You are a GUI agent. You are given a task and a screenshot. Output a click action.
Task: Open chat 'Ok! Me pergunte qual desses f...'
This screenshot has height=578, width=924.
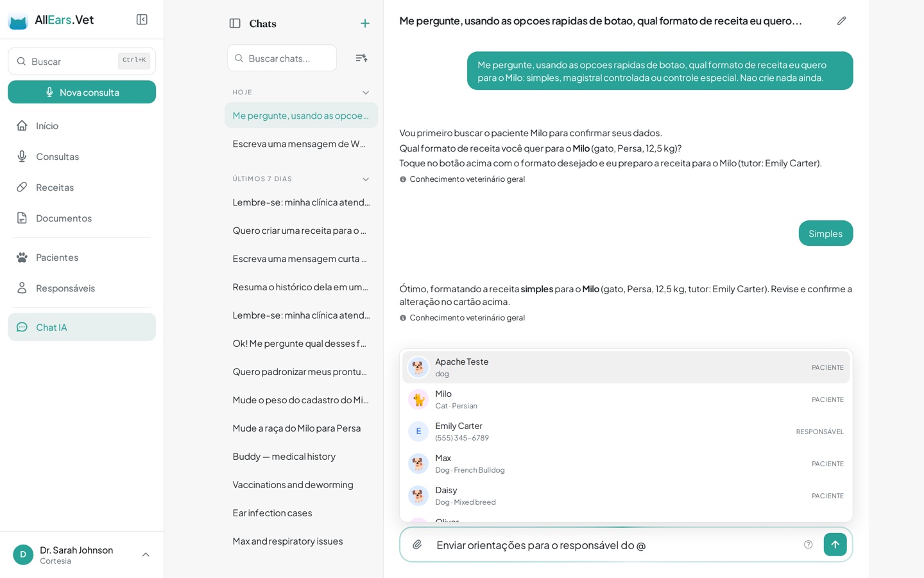coord(301,343)
